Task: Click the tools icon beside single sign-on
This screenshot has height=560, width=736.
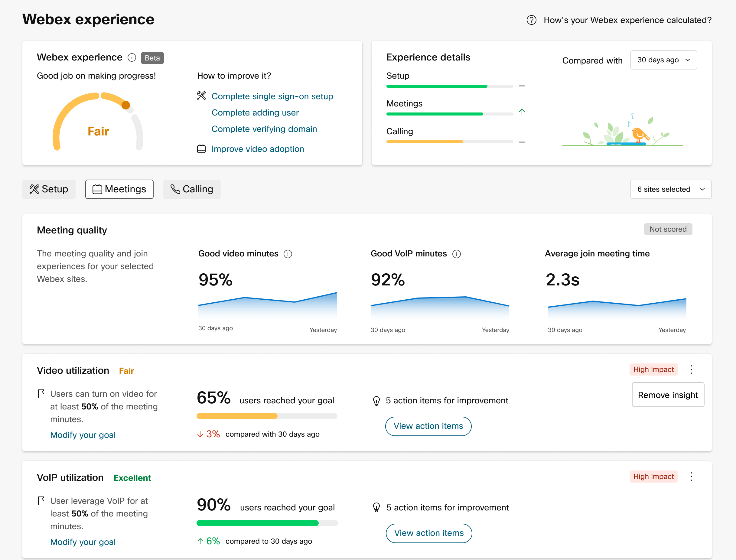Action: tap(201, 96)
